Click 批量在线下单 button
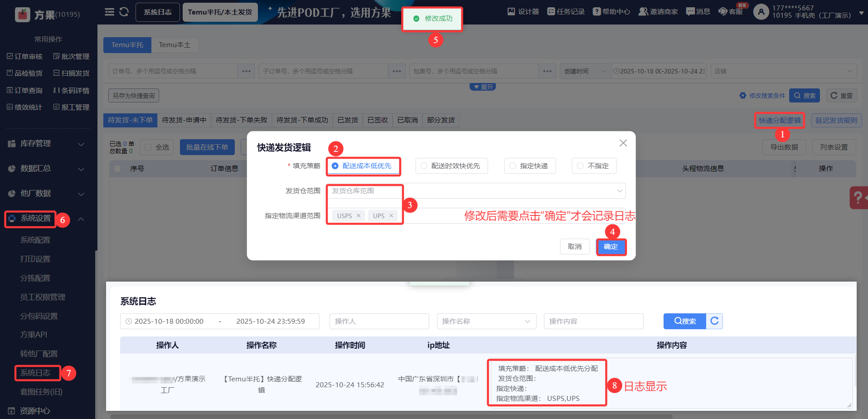 pos(207,147)
